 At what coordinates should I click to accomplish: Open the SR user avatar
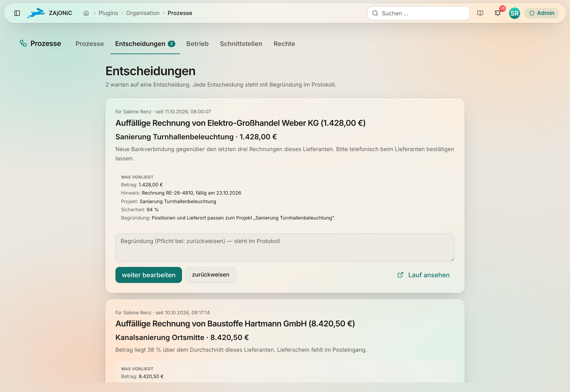point(515,13)
